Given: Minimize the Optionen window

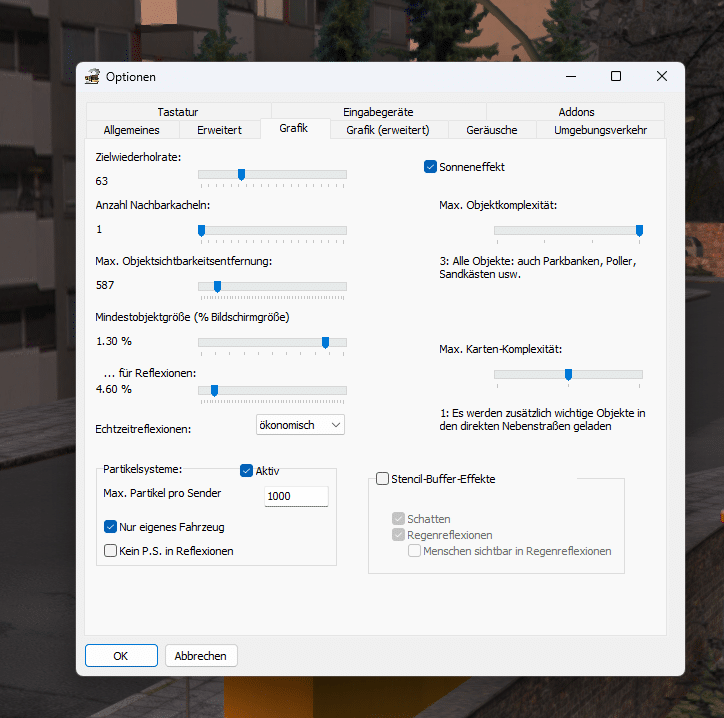Looking at the screenshot, I should coord(570,77).
